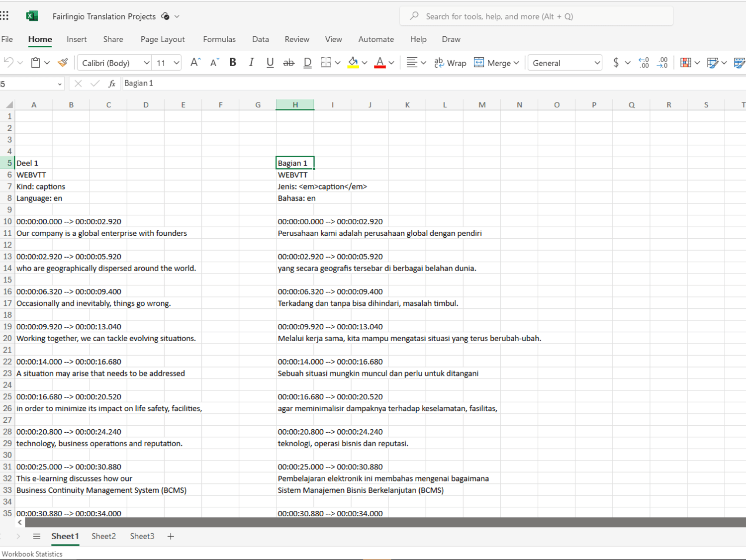Toggle Italic formatting
The height and width of the screenshot is (560, 746).
tap(251, 63)
